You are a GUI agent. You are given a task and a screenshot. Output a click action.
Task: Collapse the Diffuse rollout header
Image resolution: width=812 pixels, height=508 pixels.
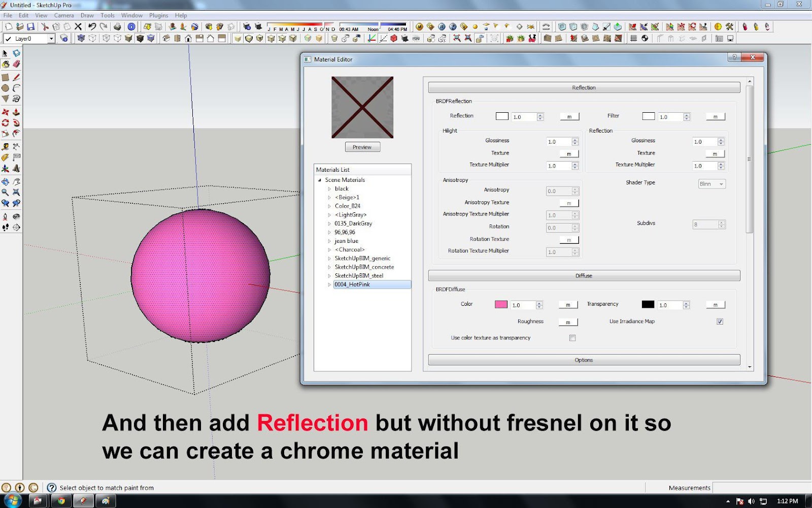584,275
